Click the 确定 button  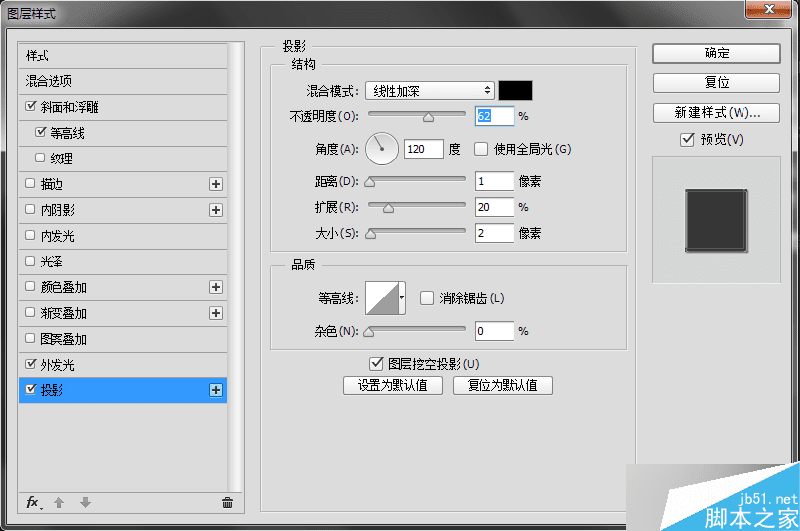(x=716, y=53)
